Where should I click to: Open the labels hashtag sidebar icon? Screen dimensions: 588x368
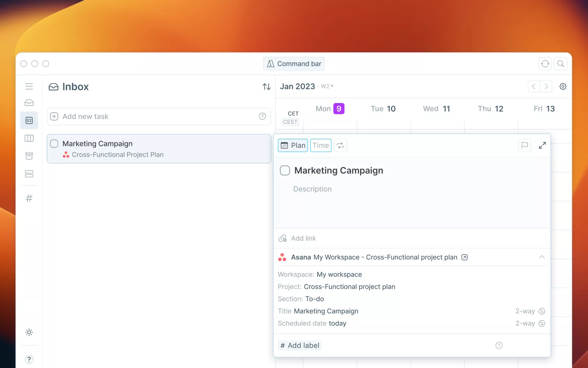point(29,199)
